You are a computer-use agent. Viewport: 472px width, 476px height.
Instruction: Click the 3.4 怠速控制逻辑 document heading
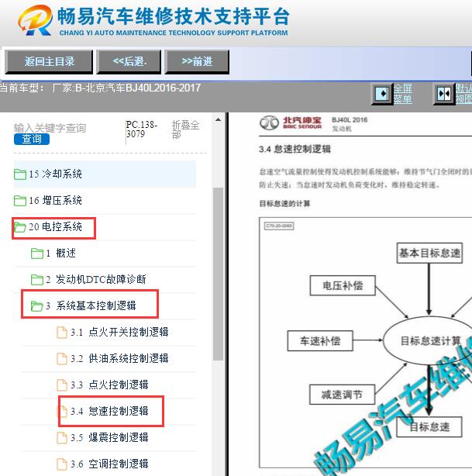pyautogui.click(x=295, y=150)
